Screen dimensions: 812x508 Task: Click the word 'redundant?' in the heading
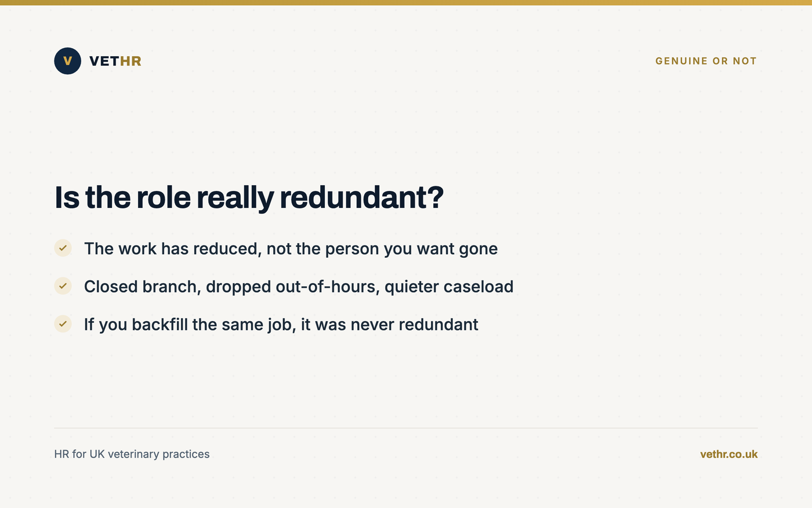tap(362, 197)
